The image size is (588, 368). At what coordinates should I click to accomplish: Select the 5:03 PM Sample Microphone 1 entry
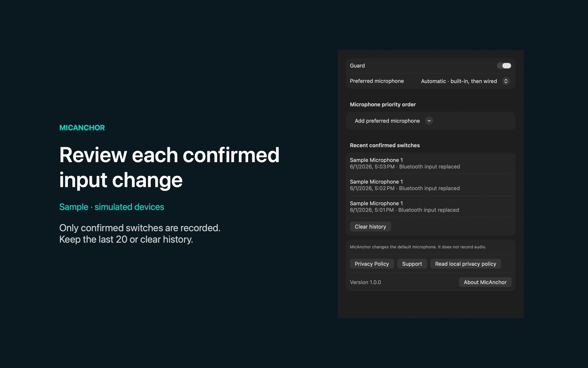[430, 163]
